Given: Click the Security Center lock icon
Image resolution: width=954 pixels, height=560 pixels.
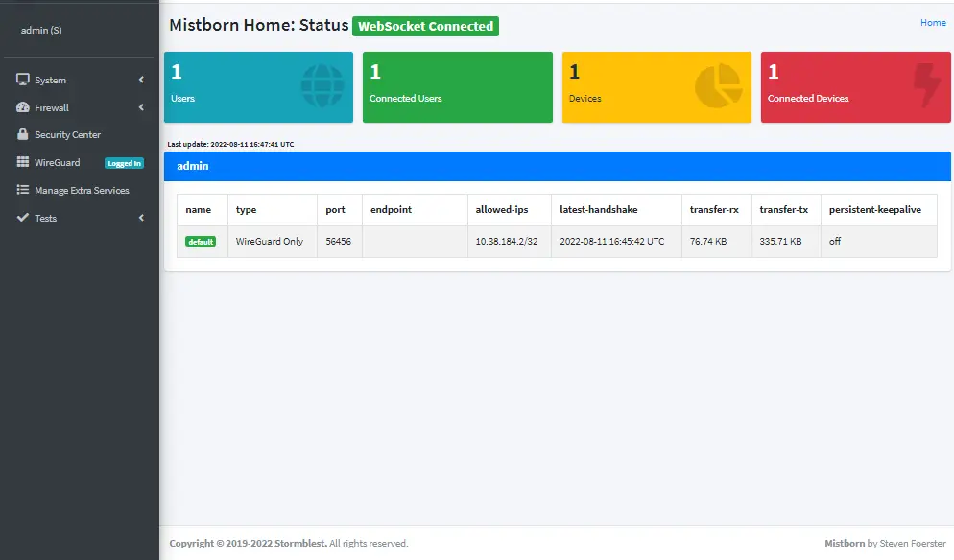Looking at the screenshot, I should [23, 134].
